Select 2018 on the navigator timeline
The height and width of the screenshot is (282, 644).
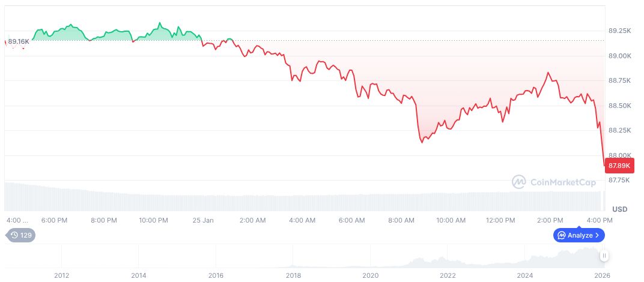293,275
